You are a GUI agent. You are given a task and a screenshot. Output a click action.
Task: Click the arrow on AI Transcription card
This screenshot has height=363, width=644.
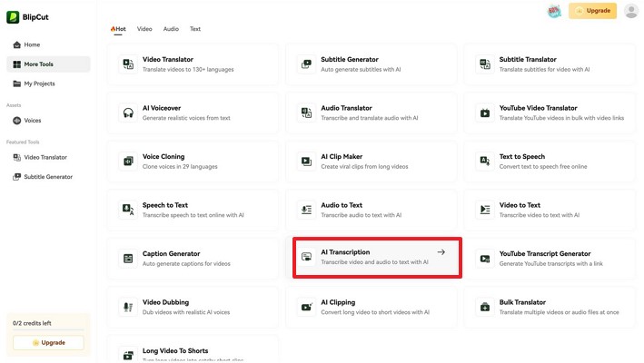441,252
